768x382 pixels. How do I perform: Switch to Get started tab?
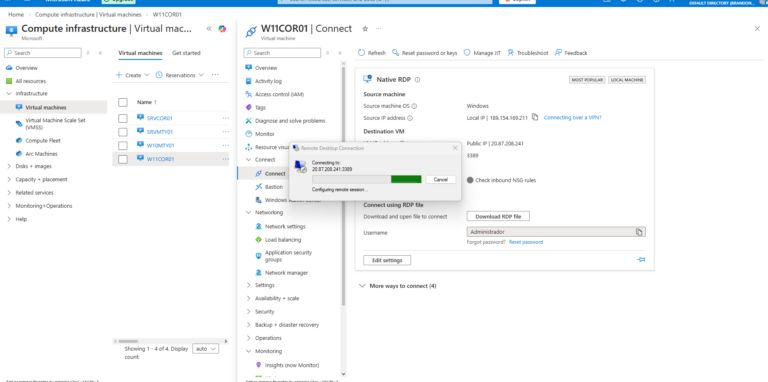pyautogui.click(x=186, y=53)
